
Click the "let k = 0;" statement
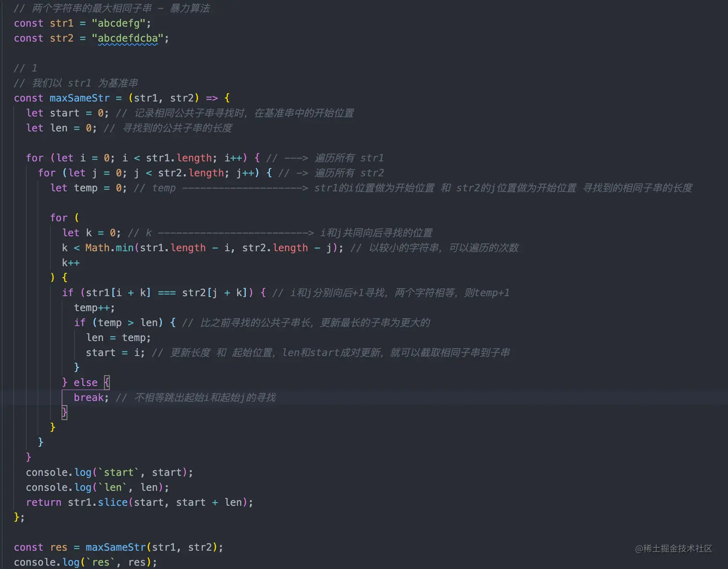click(91, 233)
